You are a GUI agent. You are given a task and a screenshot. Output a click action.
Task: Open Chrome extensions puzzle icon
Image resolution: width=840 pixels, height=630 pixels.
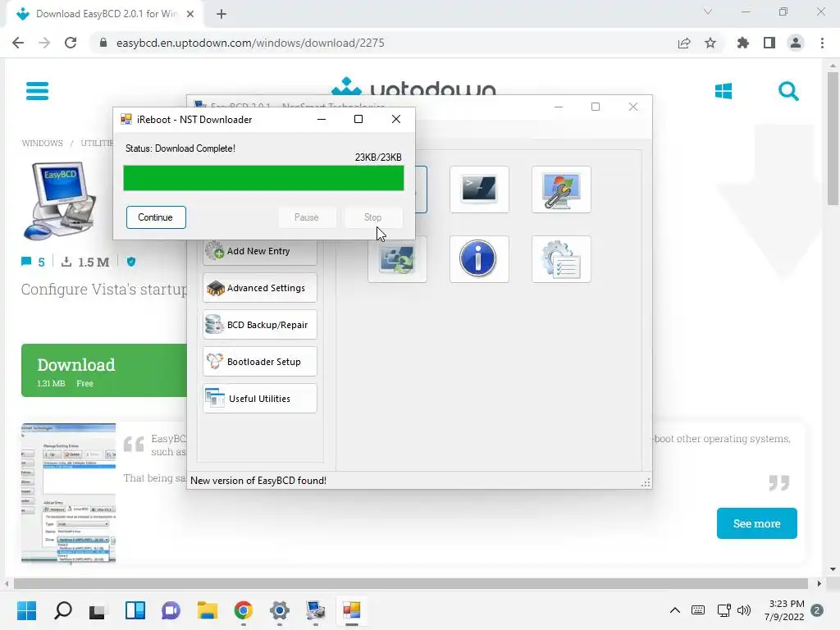click(x=742, y=43)
